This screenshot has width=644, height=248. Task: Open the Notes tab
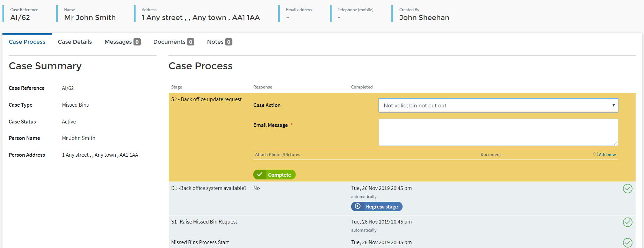coord(215,42)
